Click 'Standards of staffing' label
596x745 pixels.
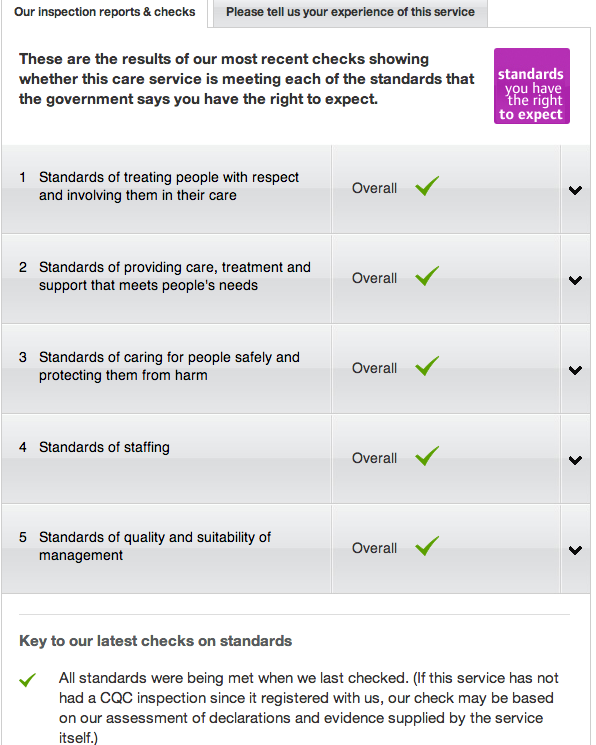click(x=104, y=447)
